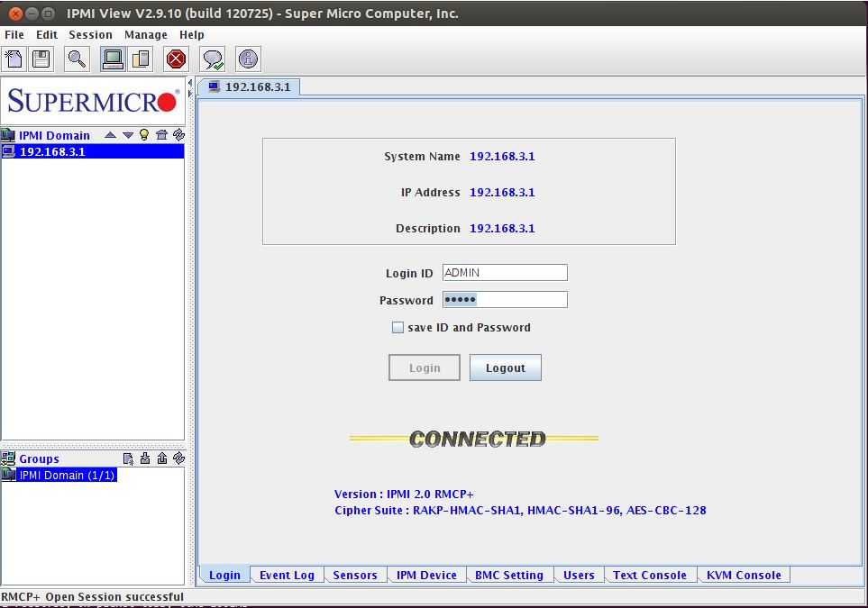Click the magnifying glass search toolbar icon

pyautogui.click(x=77, y=59)
